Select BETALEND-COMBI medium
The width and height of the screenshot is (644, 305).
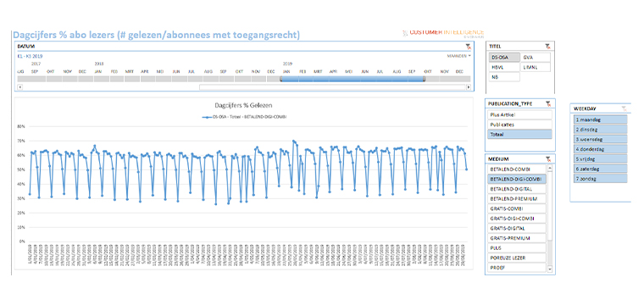[517, 169]
